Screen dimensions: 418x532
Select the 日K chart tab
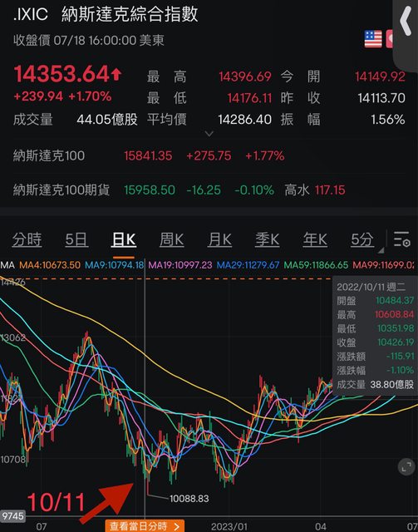point(124,240)
